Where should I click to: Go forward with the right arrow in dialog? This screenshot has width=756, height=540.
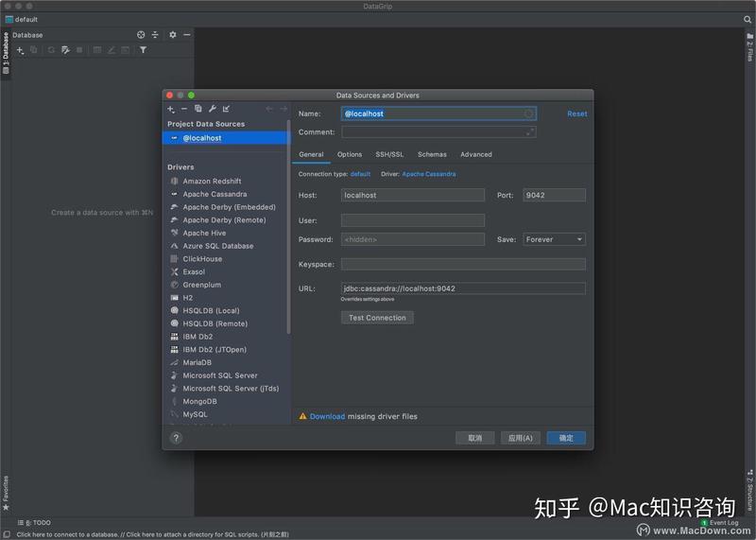[x=283, y=109]
